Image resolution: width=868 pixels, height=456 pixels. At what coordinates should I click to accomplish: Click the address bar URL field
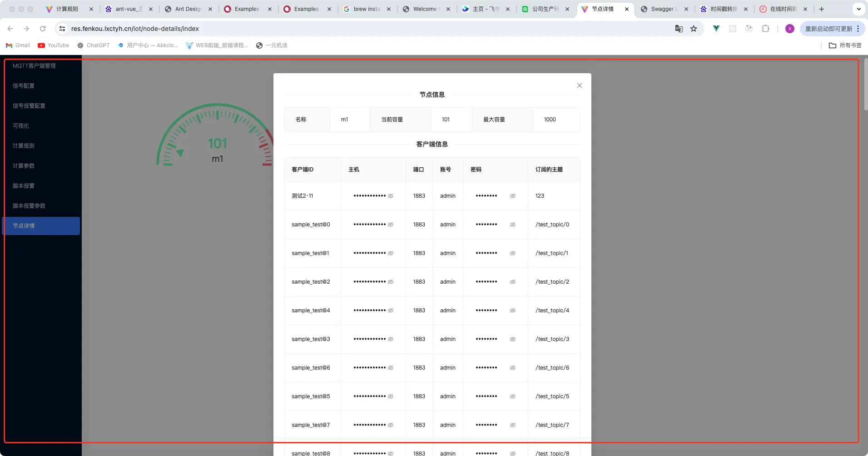(x=363, y=29)
